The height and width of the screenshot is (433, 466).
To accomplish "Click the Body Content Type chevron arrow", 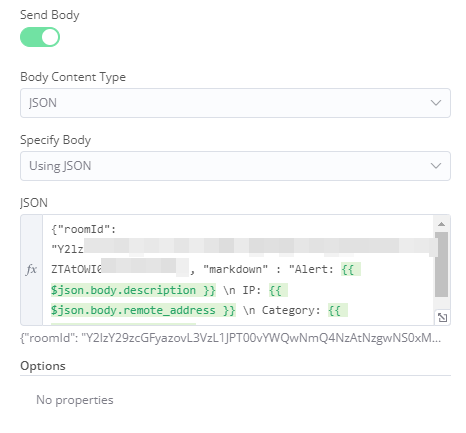I will [436, 103].
